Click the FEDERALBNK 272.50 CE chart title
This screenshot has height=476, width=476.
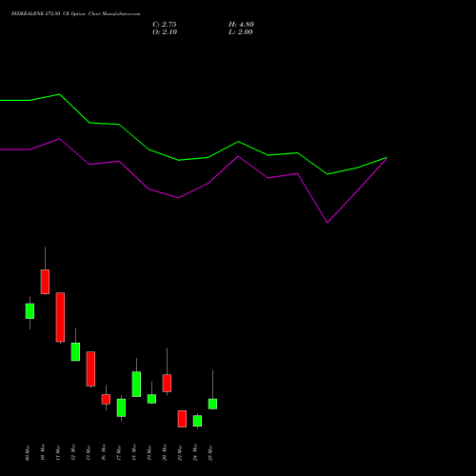pyautogui.click(x=75, y=14)
